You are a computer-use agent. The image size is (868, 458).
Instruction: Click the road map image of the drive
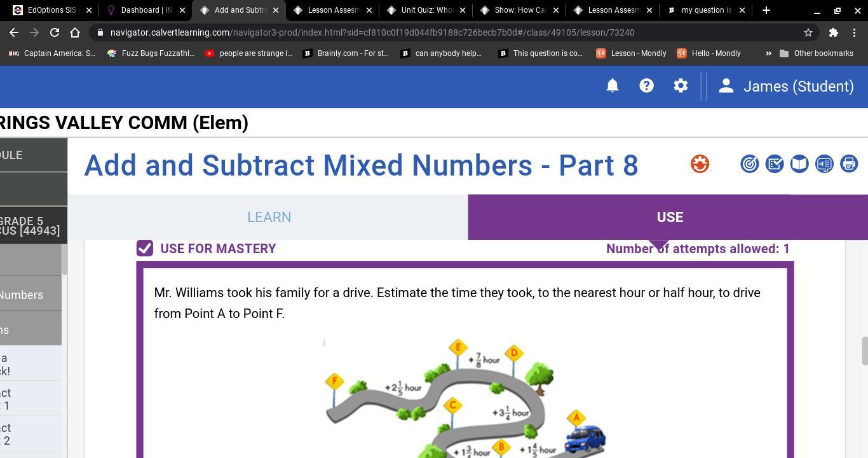(x=465, y=398)
